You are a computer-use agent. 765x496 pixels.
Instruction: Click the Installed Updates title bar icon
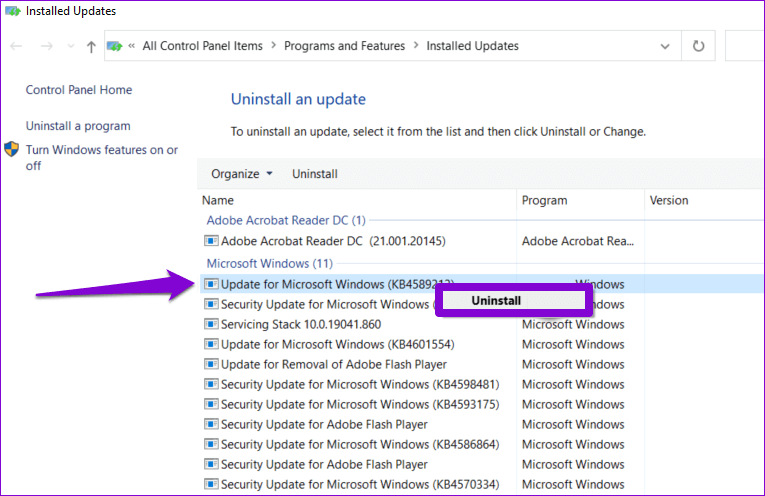[x=13, y=11]
